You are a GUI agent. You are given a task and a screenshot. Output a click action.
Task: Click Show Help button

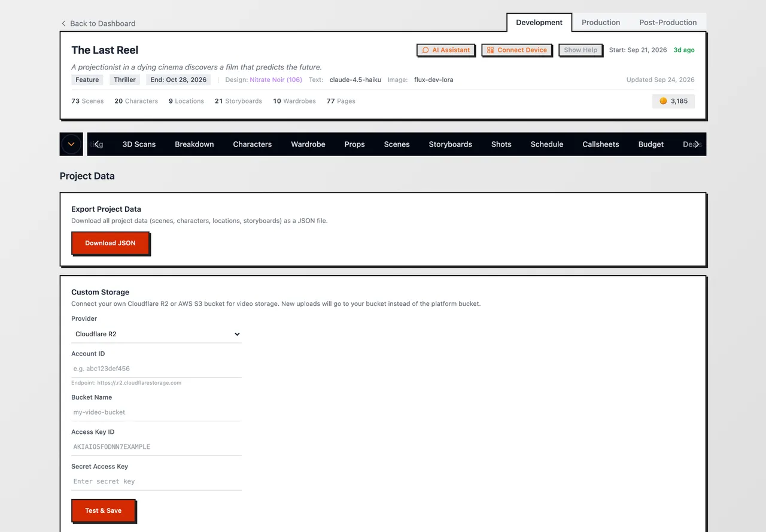580,50
